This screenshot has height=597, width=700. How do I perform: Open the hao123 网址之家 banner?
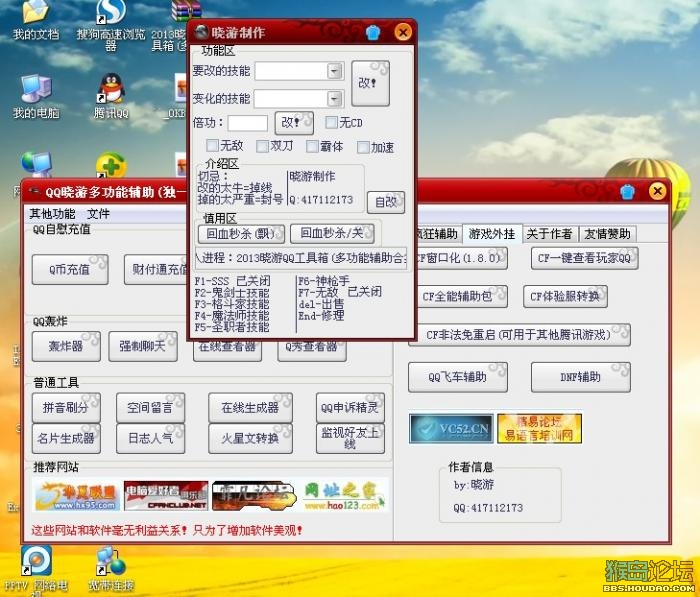point(344,496)
